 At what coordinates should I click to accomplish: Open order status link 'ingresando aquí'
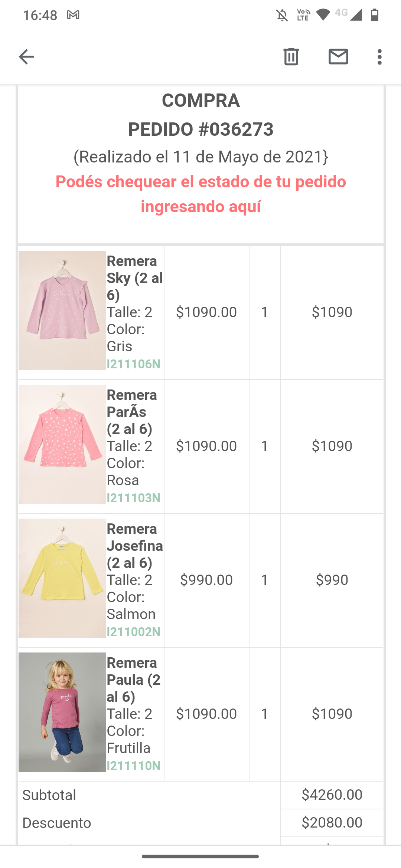pyautogui.click(x=201, y=207)
